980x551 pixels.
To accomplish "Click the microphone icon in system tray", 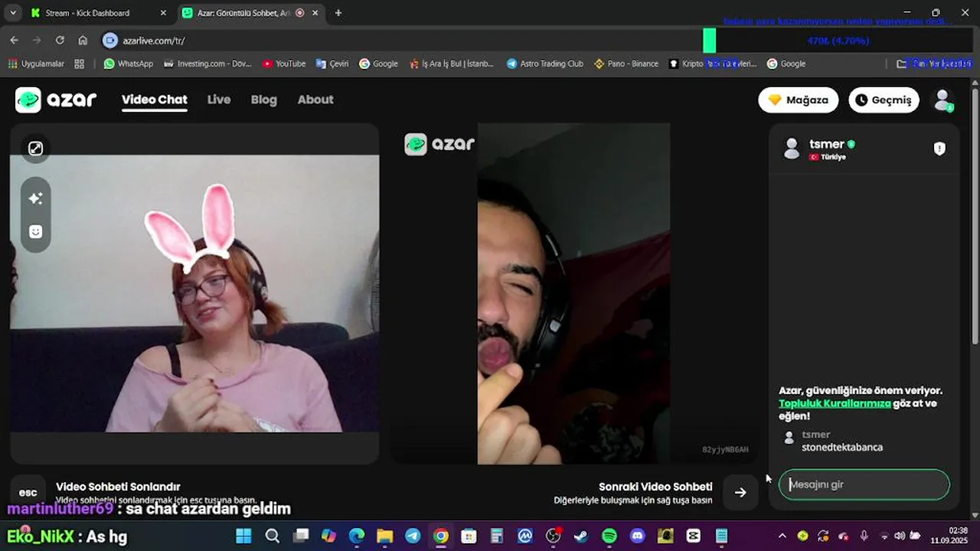I will point(864,536).
